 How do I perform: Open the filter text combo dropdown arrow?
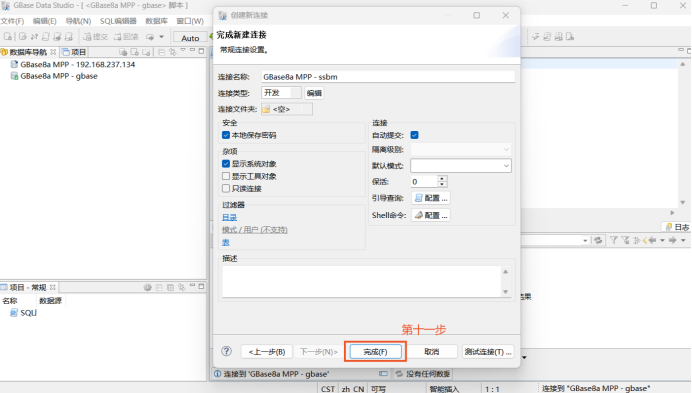585,241
